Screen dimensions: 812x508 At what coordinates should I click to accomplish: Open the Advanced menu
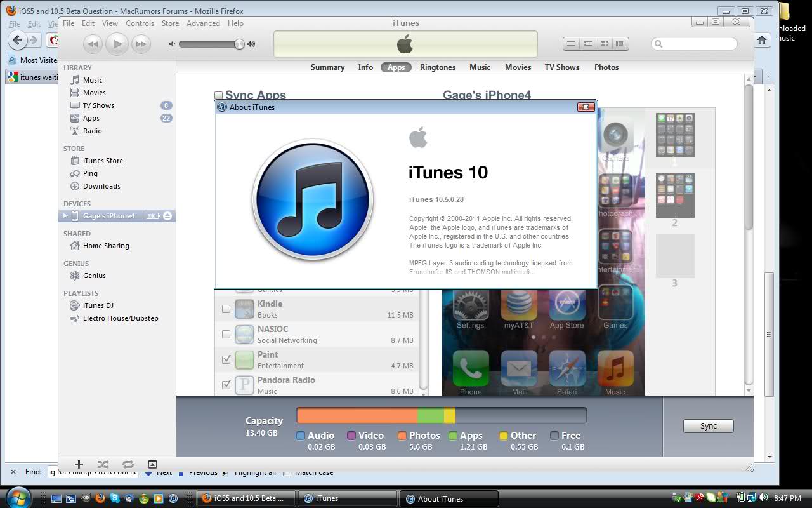click(x=203, y=23)
